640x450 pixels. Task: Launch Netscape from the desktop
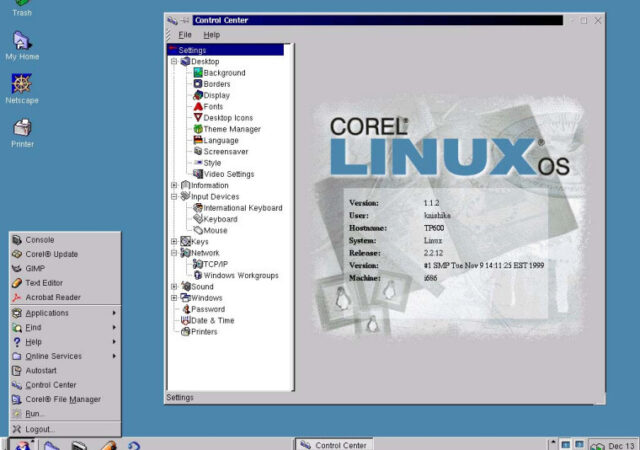pos(21,85)
